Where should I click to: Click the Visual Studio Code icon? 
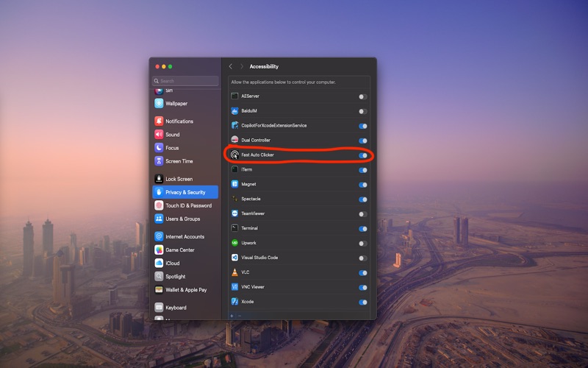click(234, 258)
